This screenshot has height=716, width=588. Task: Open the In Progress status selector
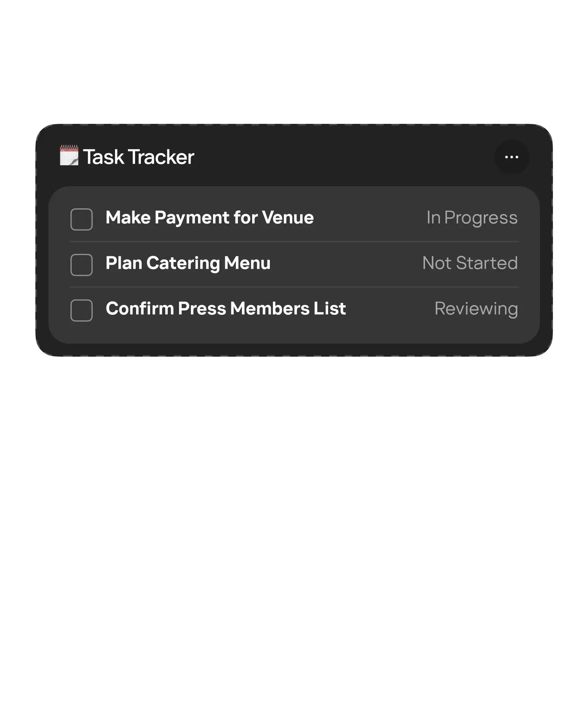[472, 218]
